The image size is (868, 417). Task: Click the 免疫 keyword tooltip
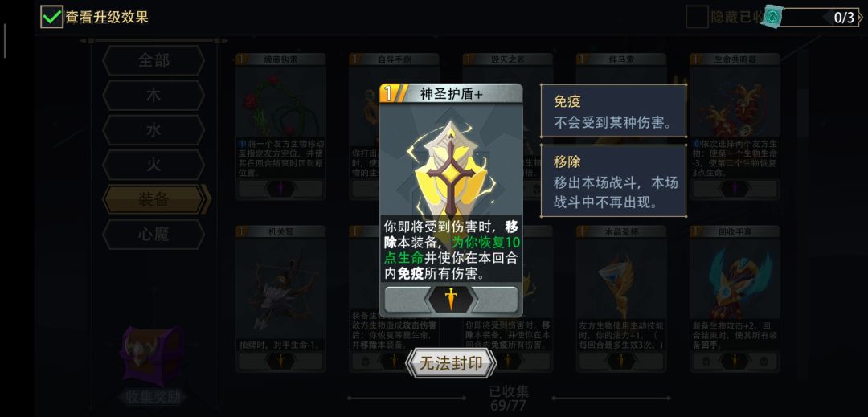[613, 111]
